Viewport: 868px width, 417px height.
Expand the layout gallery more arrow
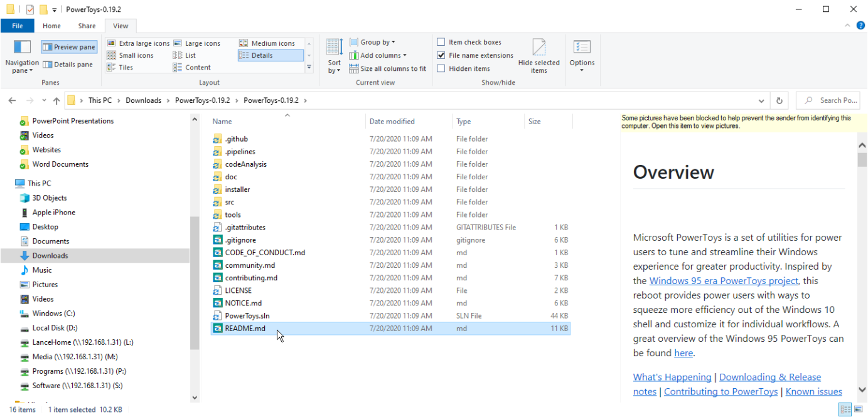click(308, 67)
